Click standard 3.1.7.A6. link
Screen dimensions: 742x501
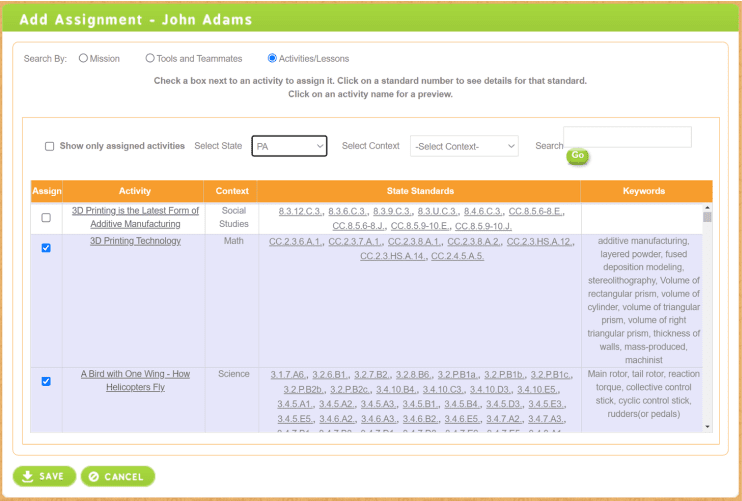[288, 374]
